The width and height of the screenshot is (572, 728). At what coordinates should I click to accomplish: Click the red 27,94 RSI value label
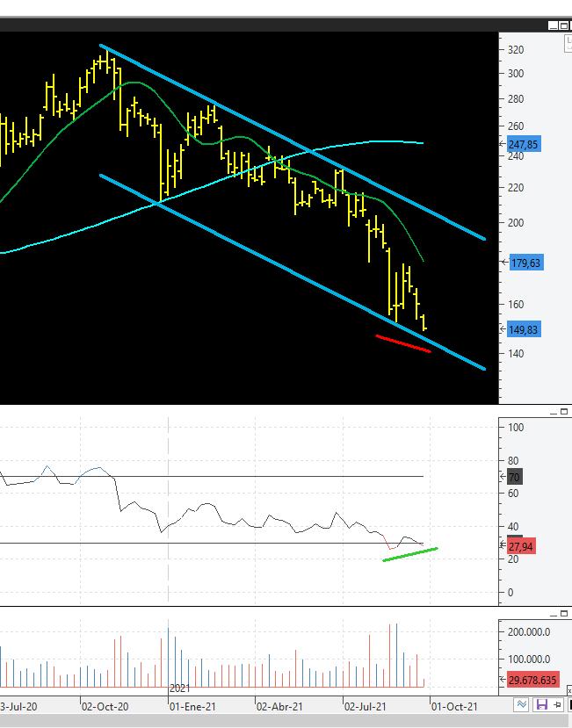coord(520,546)
